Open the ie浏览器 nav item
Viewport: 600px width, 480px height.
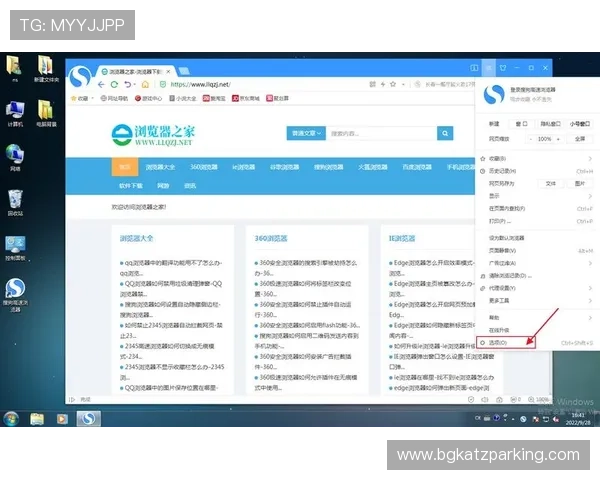point(244,167)
